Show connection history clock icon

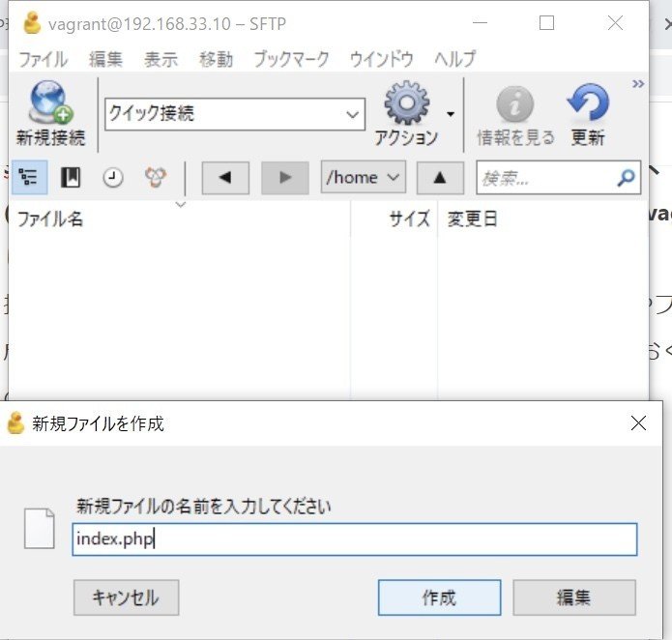click(x=113, y=177)
